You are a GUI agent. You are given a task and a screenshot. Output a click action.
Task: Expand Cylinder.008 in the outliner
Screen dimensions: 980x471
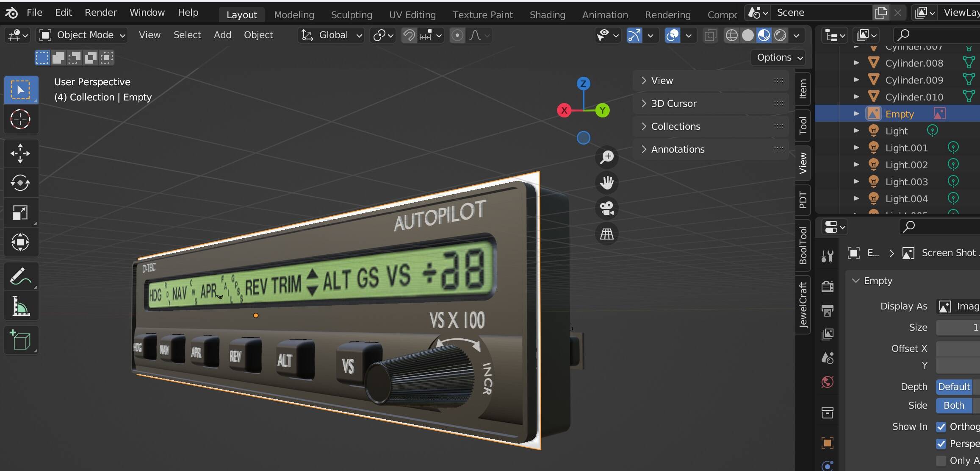pyautogui.click(x=856, y=63)
